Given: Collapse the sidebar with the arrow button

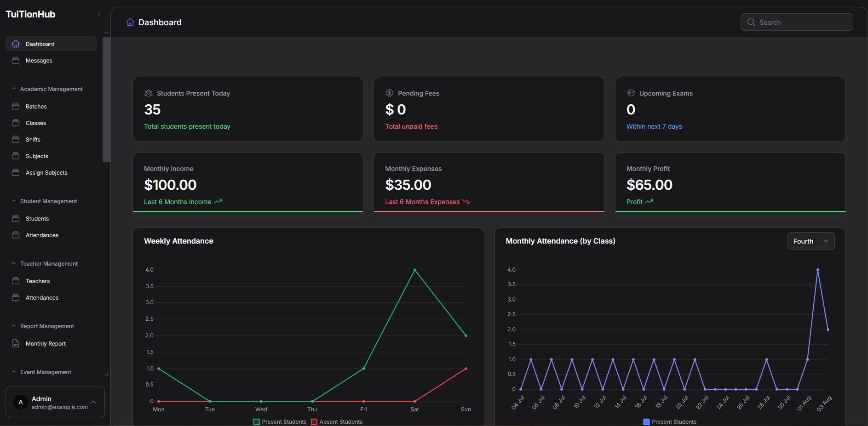Looking at the screenshot, I should [99, 14].
